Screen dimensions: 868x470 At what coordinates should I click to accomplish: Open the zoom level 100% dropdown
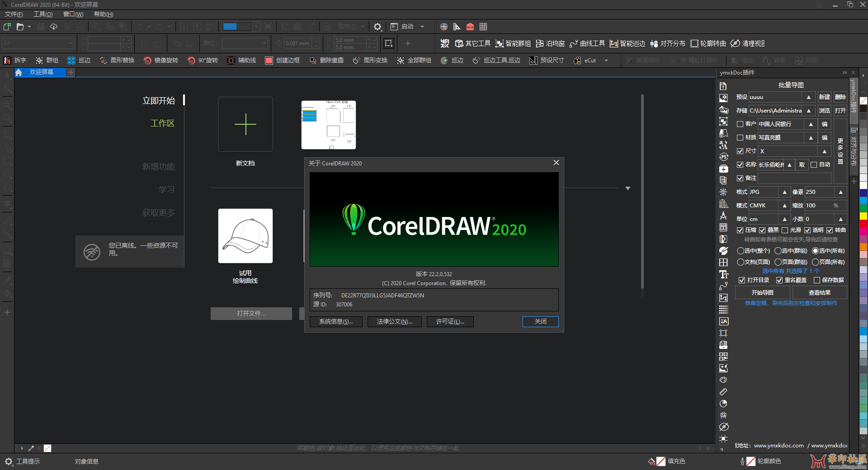point(256,27)
